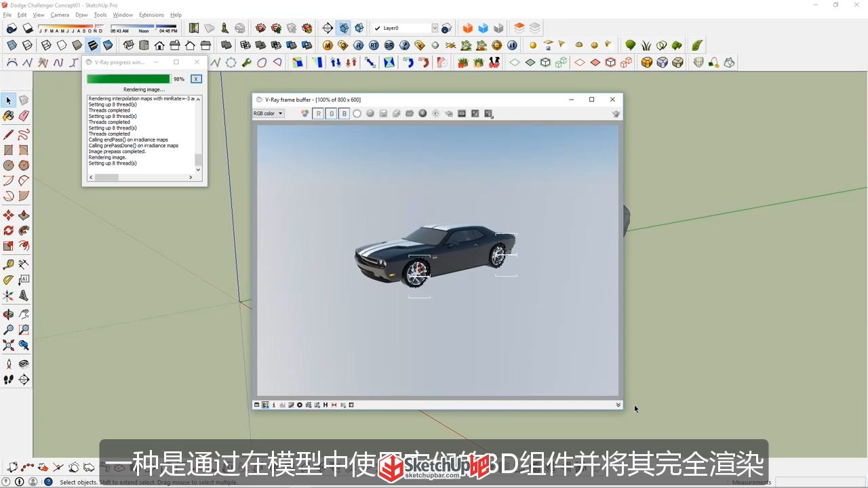This screenshot has width=868, height=488.
Task: Click the teapot render icon in frame buffer
Action: click(616, 114)
